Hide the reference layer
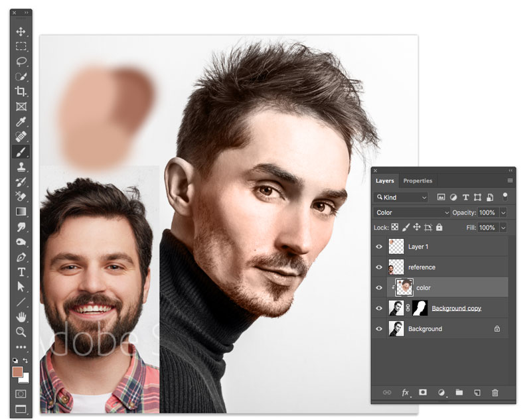This screenshot has height=420, width=531. tap(379, 267)
